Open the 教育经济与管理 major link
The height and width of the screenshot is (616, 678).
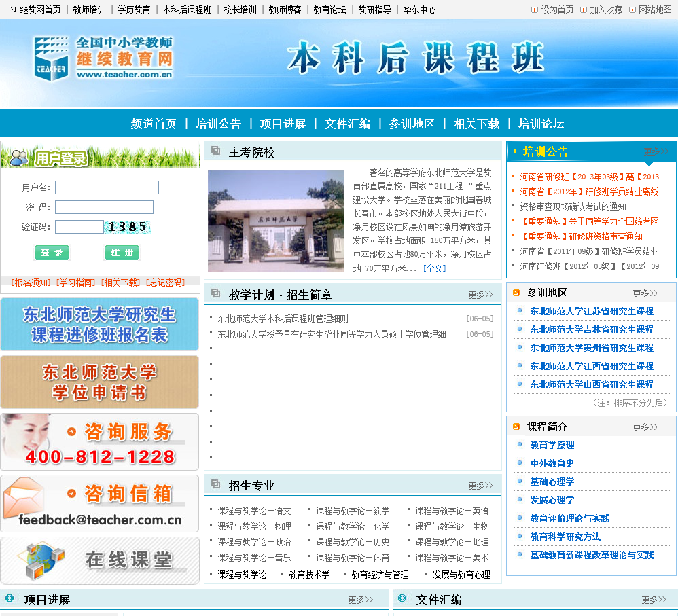[x=380, y=575]
